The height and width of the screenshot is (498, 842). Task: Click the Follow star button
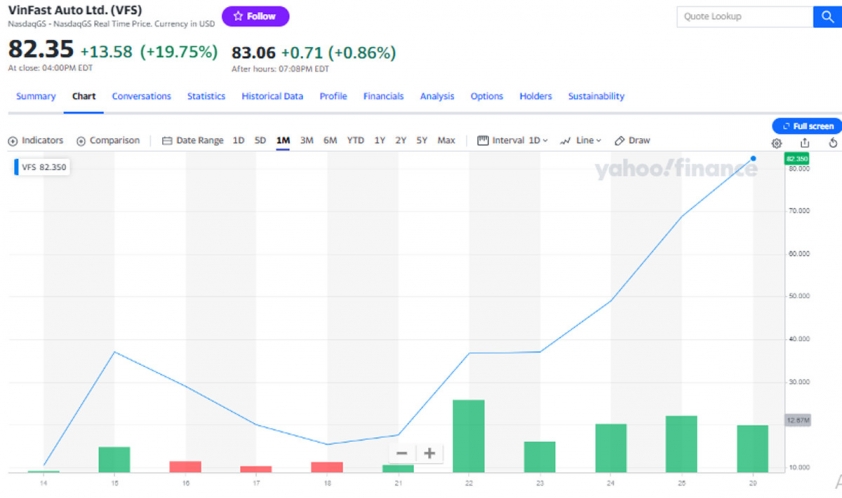click(256, 16)
